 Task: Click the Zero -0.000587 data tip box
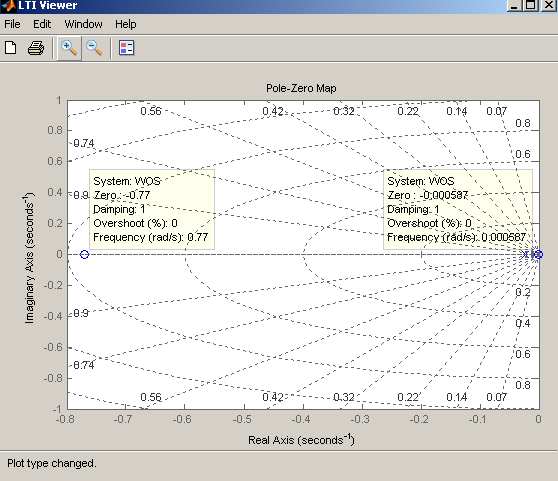click(458, 209)
